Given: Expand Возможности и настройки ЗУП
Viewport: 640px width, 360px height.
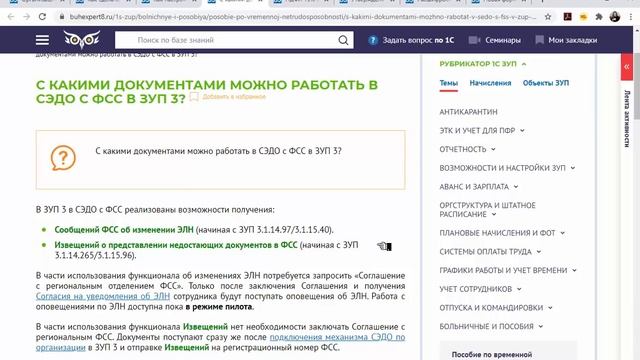Looking at the screenshot, I should tap(573, 168).
